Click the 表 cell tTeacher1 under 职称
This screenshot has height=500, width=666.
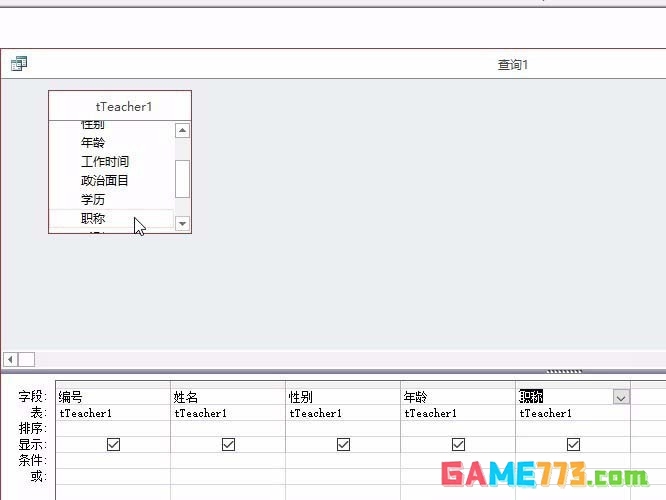(573, 413)
